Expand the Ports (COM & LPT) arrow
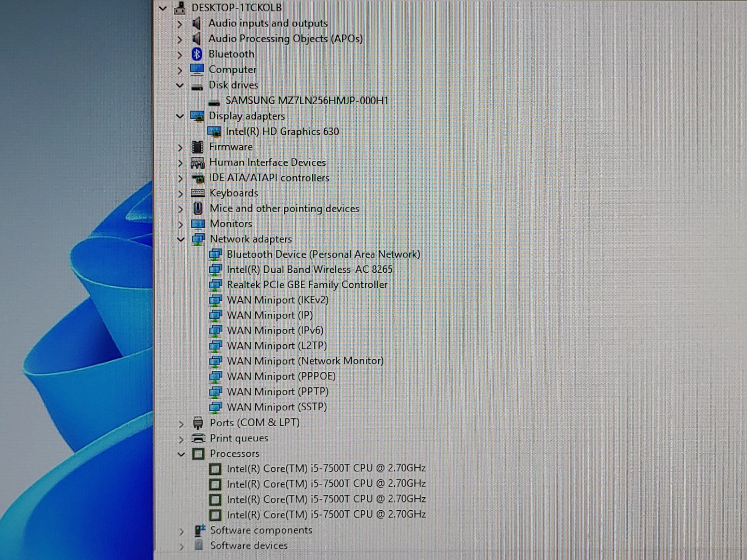Screen dimensions: 747x560 tap(181, 424)
